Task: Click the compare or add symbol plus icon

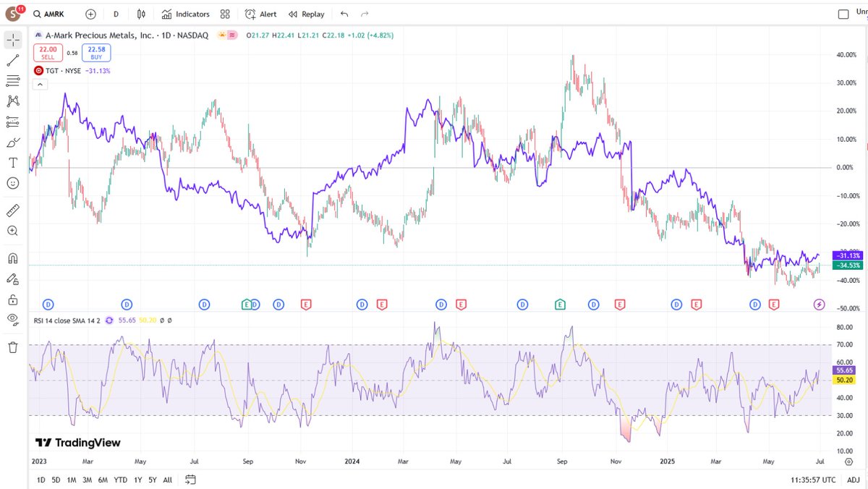Action: [x=90, y=14]
